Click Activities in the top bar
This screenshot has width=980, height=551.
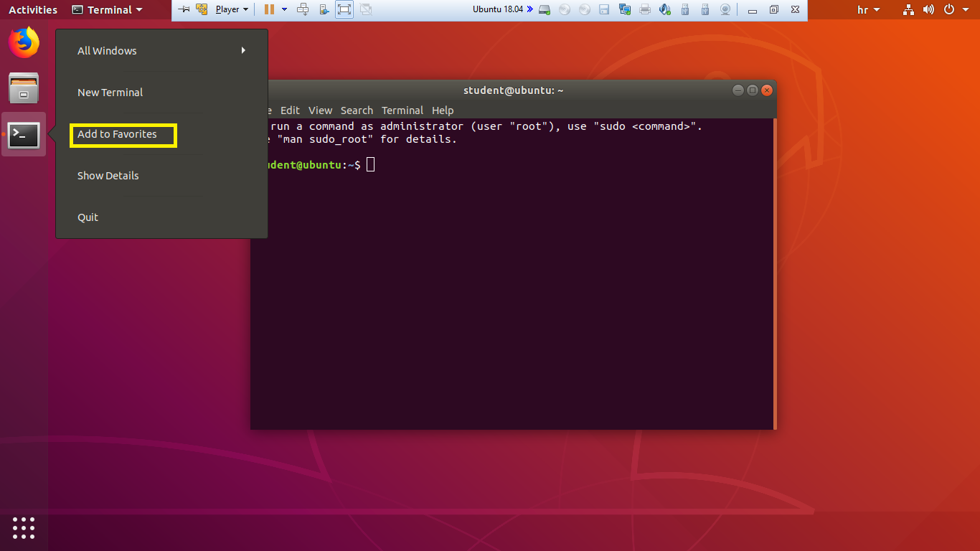(33, 10)
